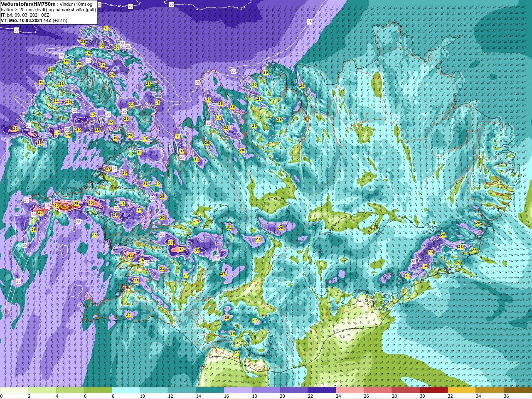Click the brown swatch right of 36
The image size is (532, 399).
pyautogui.click(x=517, y=390)
